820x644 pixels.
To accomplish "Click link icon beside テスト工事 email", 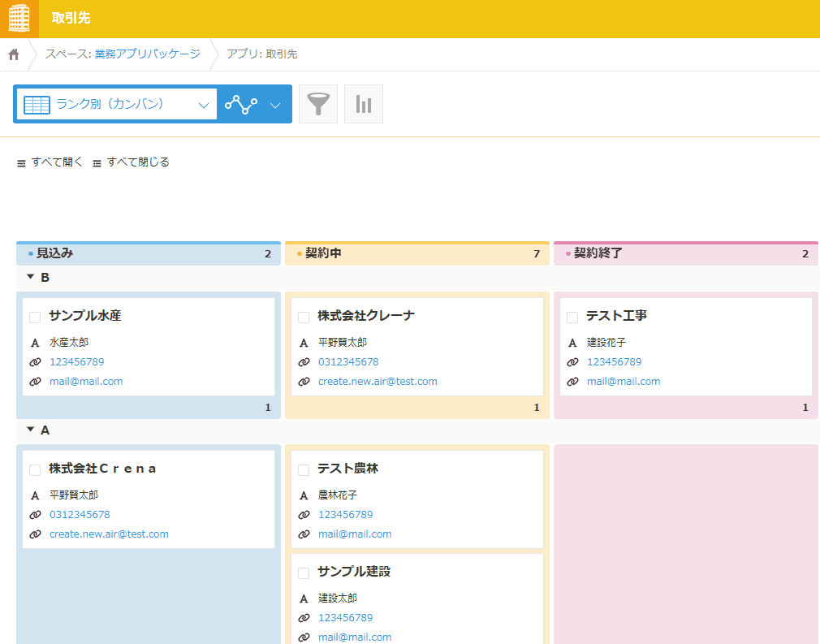I will [x=572, y=382].
